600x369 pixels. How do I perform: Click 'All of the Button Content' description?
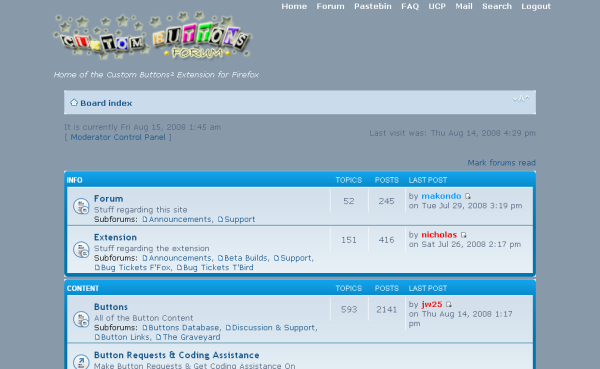click(x=143, y=318)
